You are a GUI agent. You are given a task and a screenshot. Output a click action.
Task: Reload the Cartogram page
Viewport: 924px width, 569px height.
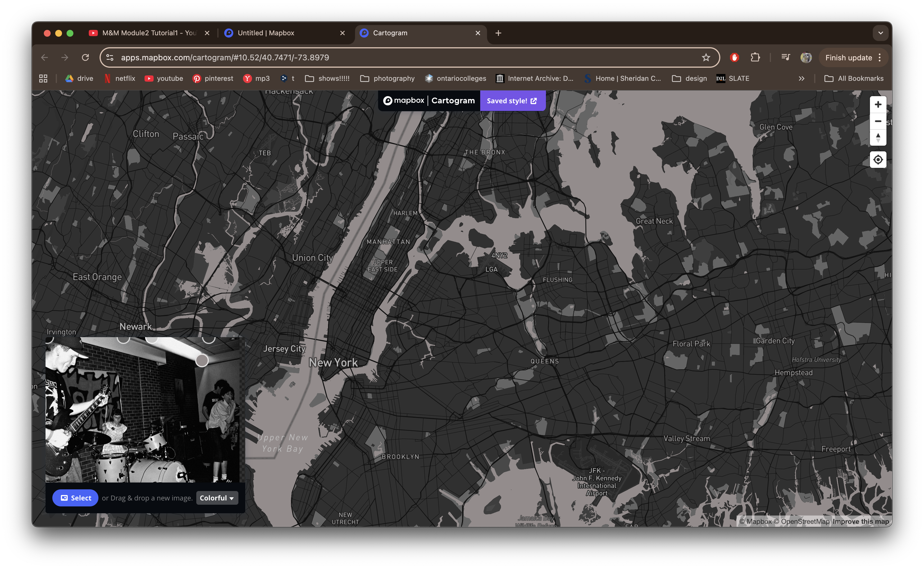[x=86, y=57]
